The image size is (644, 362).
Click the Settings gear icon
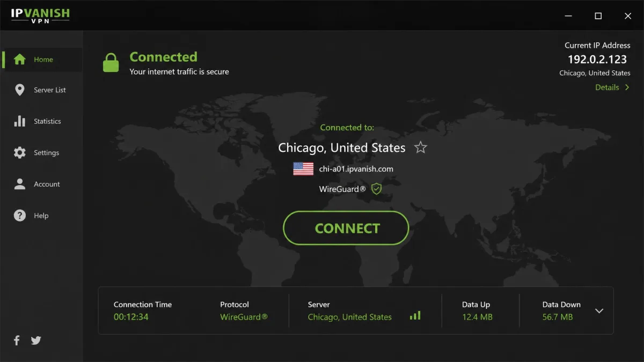click(x=20, y=153)
